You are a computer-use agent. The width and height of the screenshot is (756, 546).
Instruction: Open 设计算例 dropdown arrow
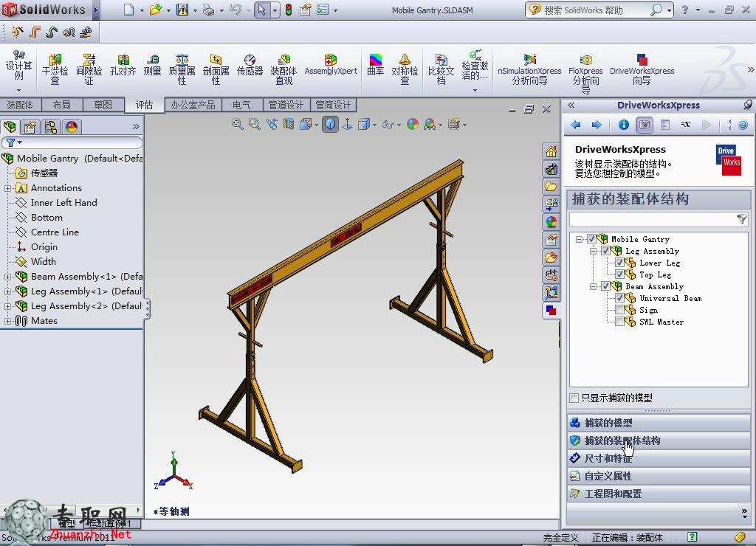(x=18, y=90)
